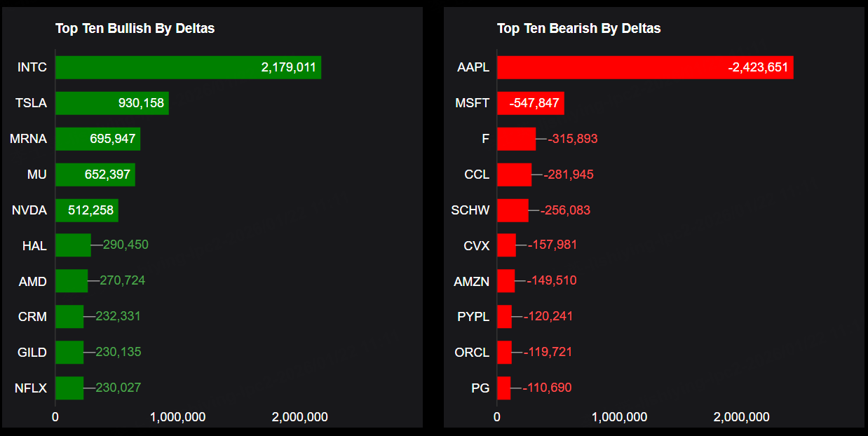Screen dimensions: 868x436
Task: Click the NVDA green bar
Action: click(86, 210)
